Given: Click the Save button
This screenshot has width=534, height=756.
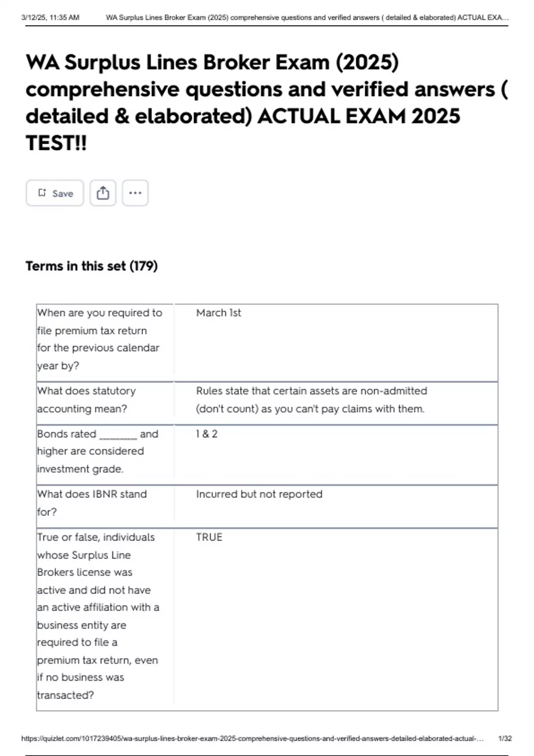Looking at the screenshot, I should pos(55,193).
